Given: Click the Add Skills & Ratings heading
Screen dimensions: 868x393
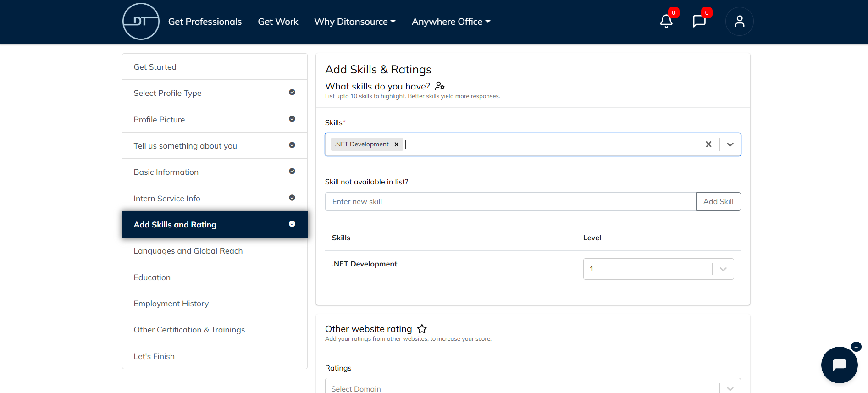Looking at the screenshot, I should (x=378, y=69).
